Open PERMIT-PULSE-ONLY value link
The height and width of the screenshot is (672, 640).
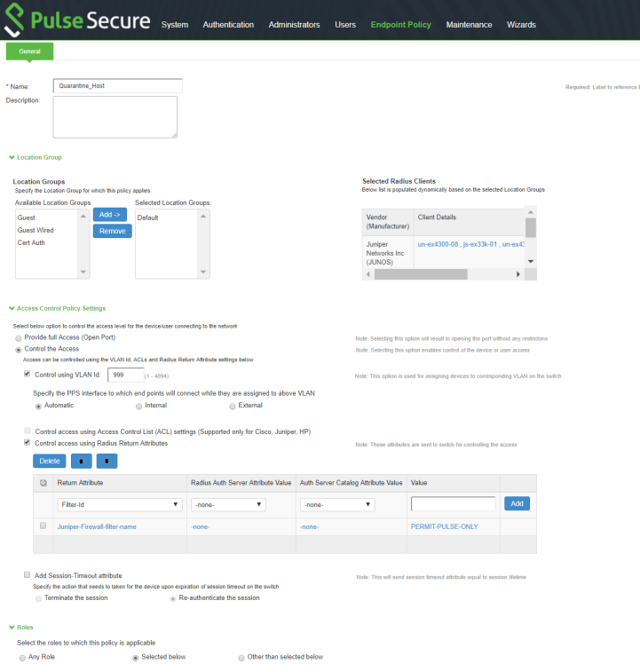(x=445, y=526)
